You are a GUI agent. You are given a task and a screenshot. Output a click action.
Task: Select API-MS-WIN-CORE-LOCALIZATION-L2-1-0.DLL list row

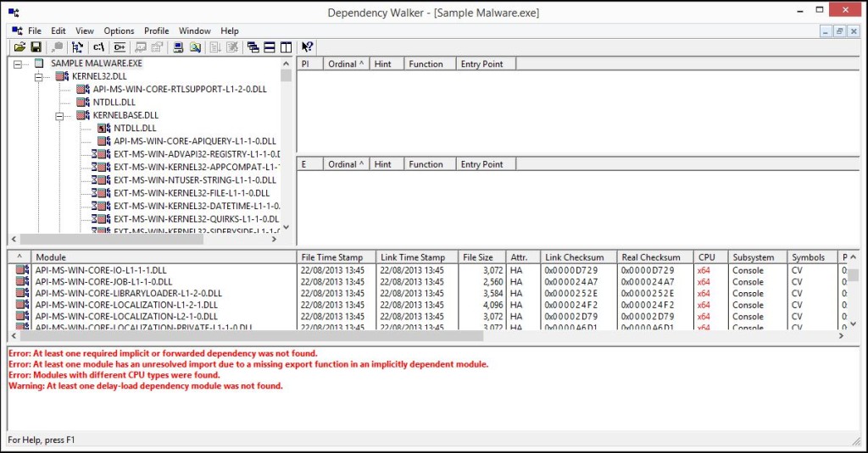pos(126,317)
